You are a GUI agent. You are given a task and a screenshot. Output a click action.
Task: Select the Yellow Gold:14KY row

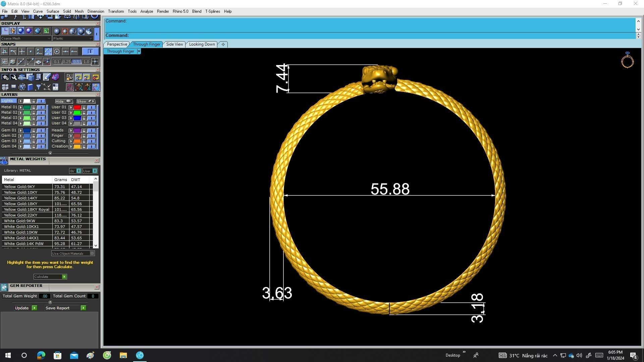coord(47,198)
